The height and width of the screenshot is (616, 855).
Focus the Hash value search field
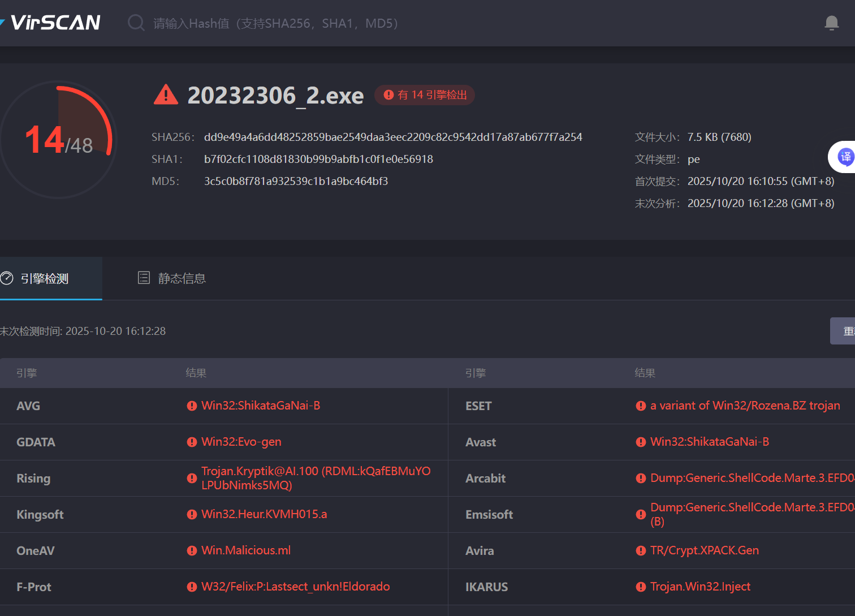(277, 23)
